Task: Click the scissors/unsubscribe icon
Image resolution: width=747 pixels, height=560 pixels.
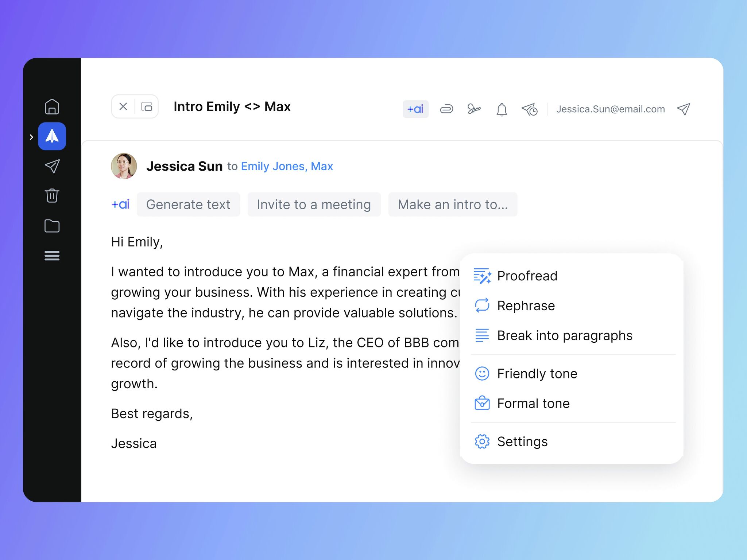Action: point(474,109)
